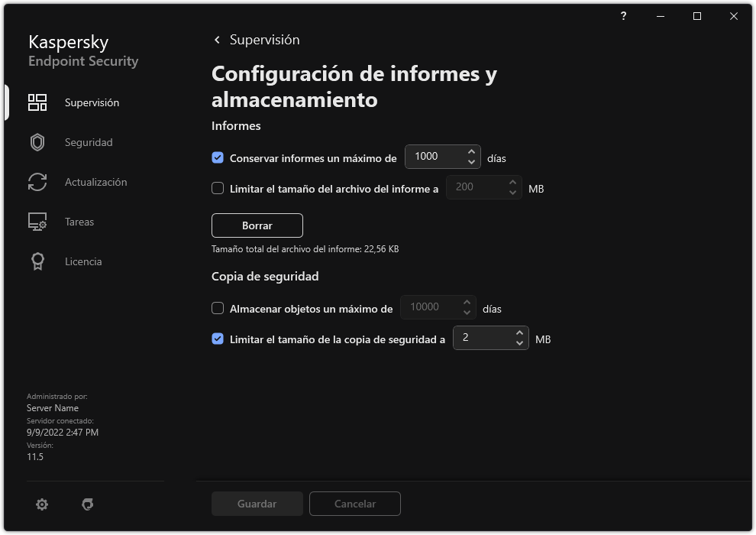Screen dimensions: 756x535
Task: Uncheck Conservar informes un máximo de
Action: [217, 157]
